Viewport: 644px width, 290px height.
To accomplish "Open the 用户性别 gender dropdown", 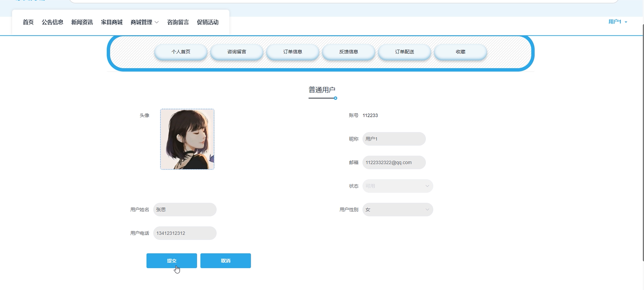I will 397,210.
